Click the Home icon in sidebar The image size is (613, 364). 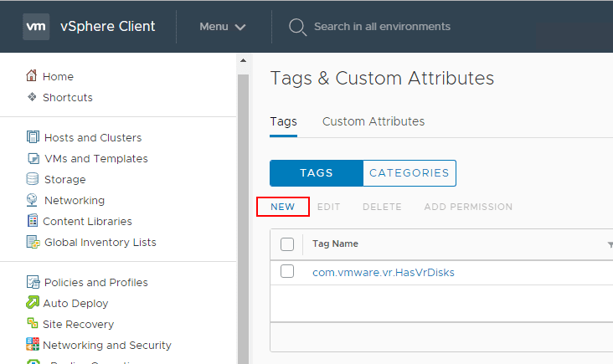(x=32, y=76)
